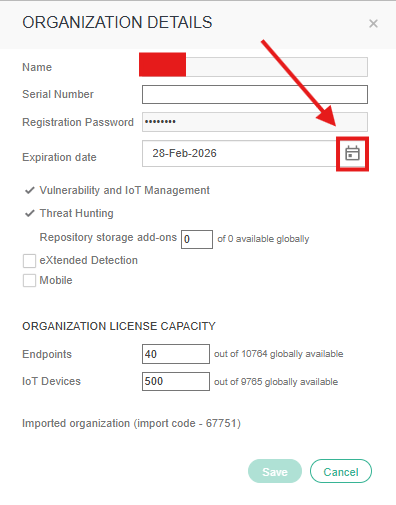Image resolution: width=396 pixels, height=505 pixels.
Task: Focus the Repository storage add-ons box
Action: [197, 239]
